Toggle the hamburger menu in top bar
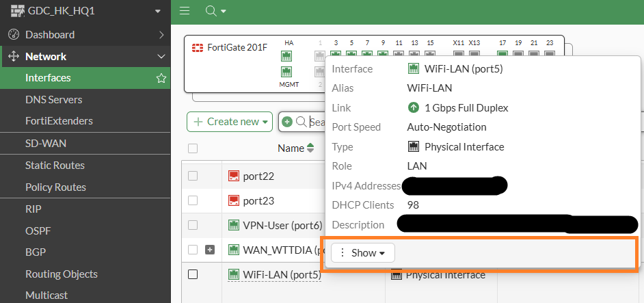This screenshot has height=303, width=644. pyautogui.click(x=185, y=11)
